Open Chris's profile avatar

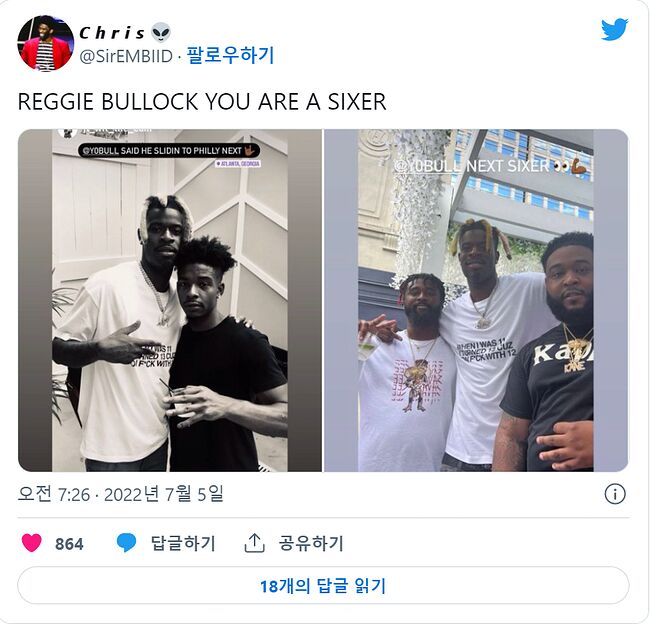45,43
